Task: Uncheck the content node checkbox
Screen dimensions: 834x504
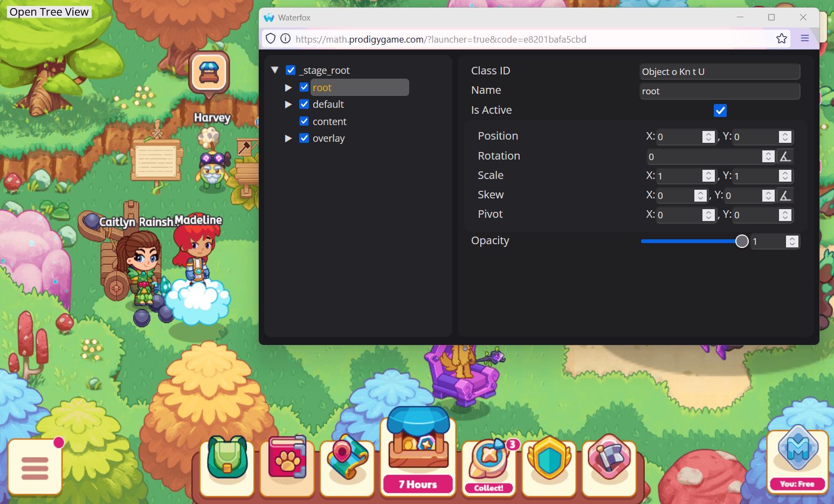Action: (304, 121)
